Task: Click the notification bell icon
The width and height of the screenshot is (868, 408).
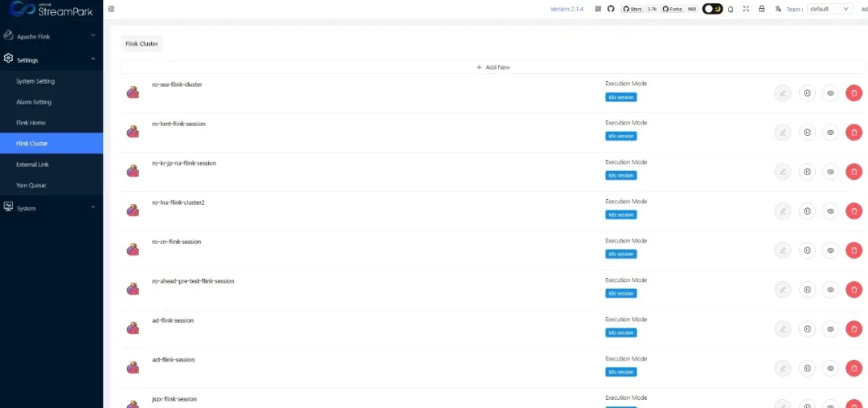Action: (x=731, y=9)
